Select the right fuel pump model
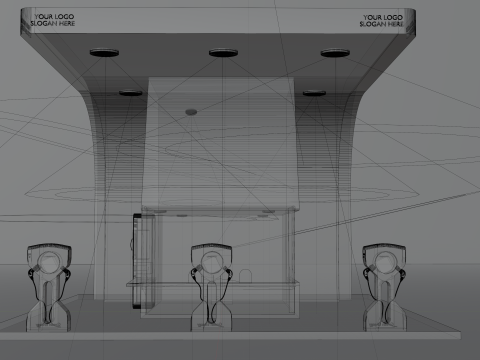 384,287
